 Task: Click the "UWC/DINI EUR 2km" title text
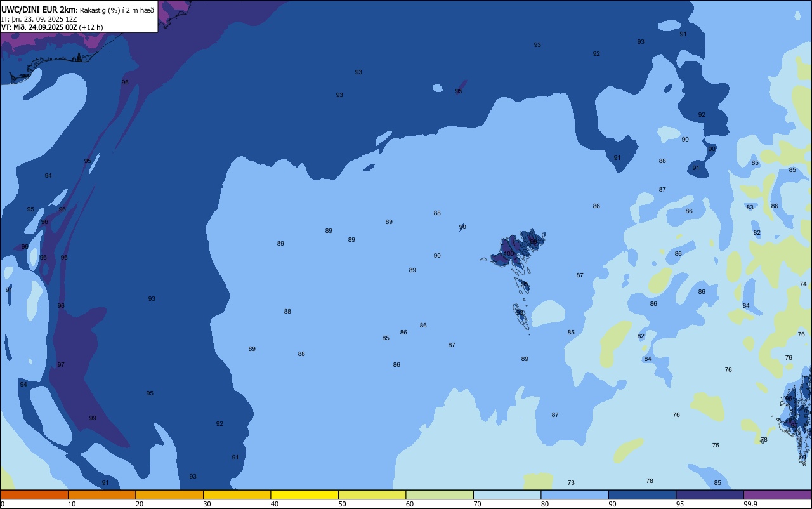click(x=38, y=10)
